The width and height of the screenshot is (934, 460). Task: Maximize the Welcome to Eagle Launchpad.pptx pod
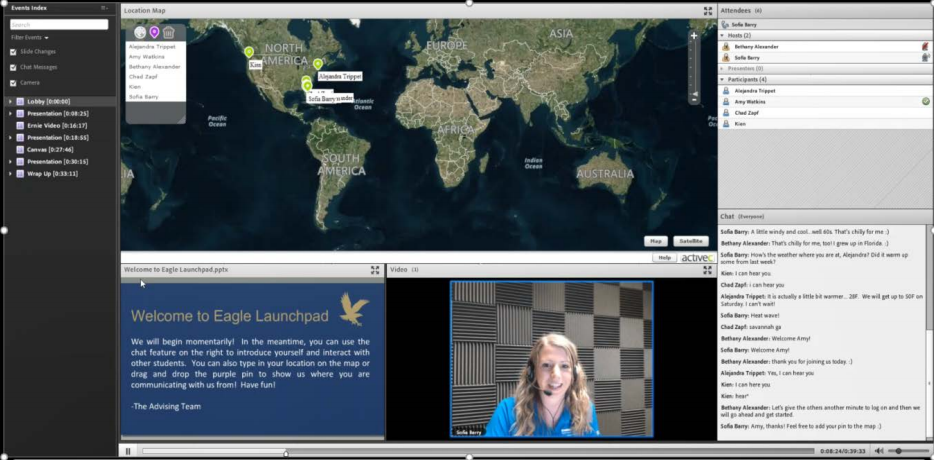(375, 270)
